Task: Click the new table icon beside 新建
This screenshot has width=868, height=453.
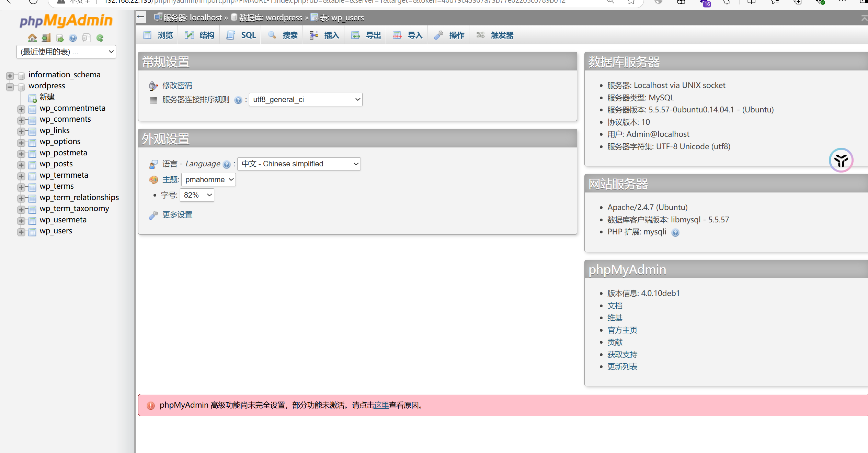Action: coord(32,98)
